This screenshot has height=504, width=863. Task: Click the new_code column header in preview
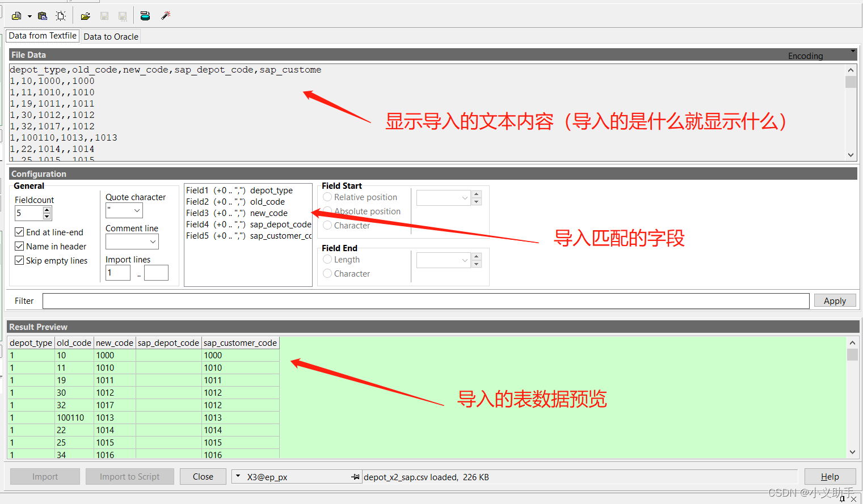click(115, 343)
